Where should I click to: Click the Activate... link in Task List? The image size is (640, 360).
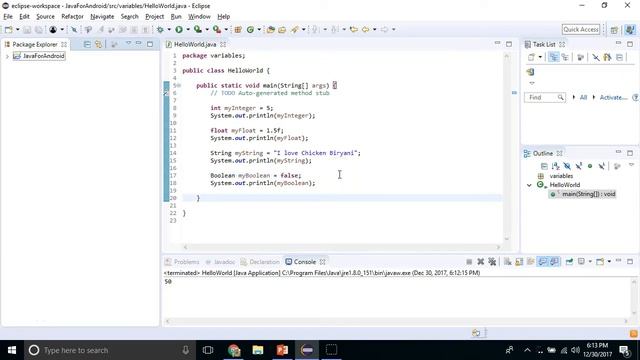(x=613, y=98)
